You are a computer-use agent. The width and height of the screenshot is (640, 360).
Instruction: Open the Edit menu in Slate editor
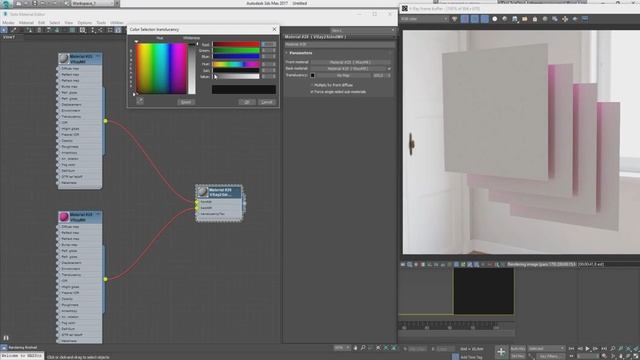(42, 23)
